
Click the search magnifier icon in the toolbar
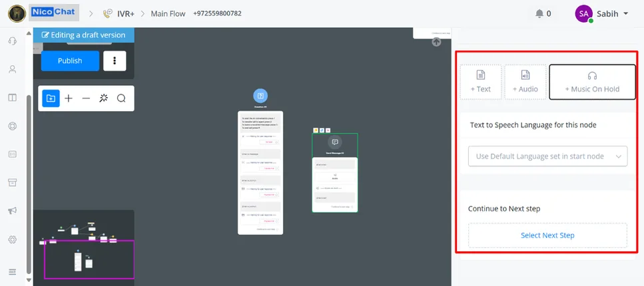[x=121, y=98]
